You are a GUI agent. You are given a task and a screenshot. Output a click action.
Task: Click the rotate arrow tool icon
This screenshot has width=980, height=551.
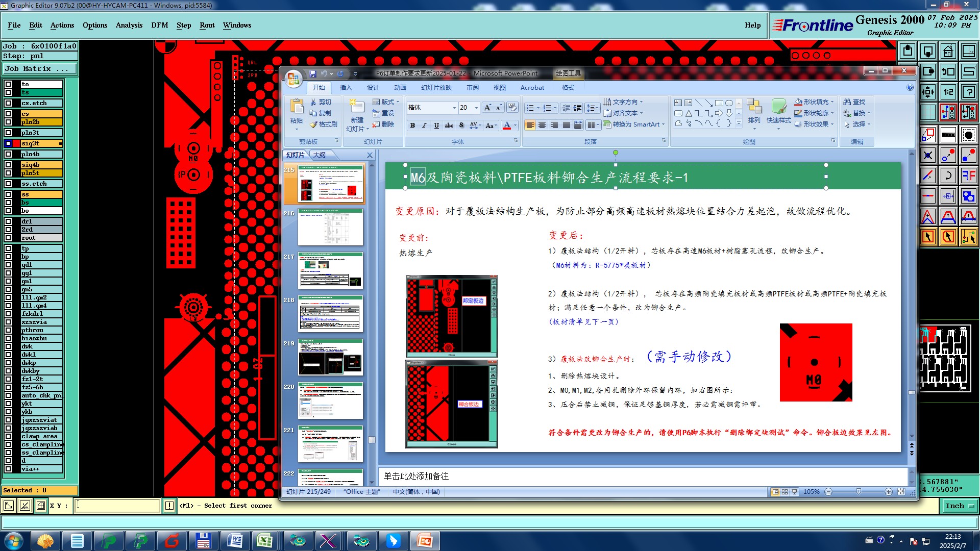[948, 176]
